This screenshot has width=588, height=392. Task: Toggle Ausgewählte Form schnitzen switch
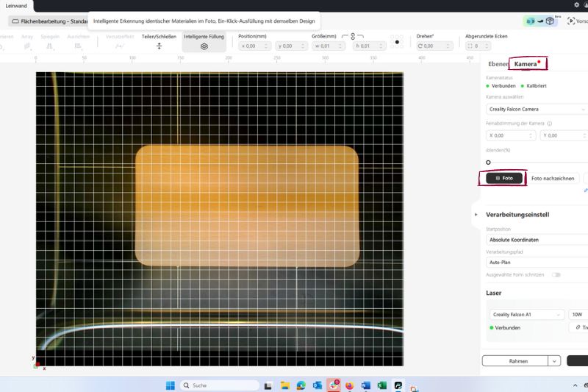pyautogui.click(x=556, y=274)
